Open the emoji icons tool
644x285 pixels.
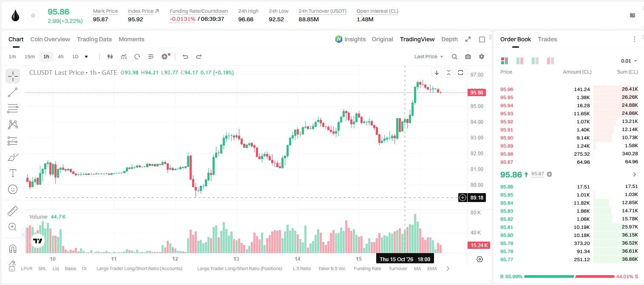[x=13, y=189]
